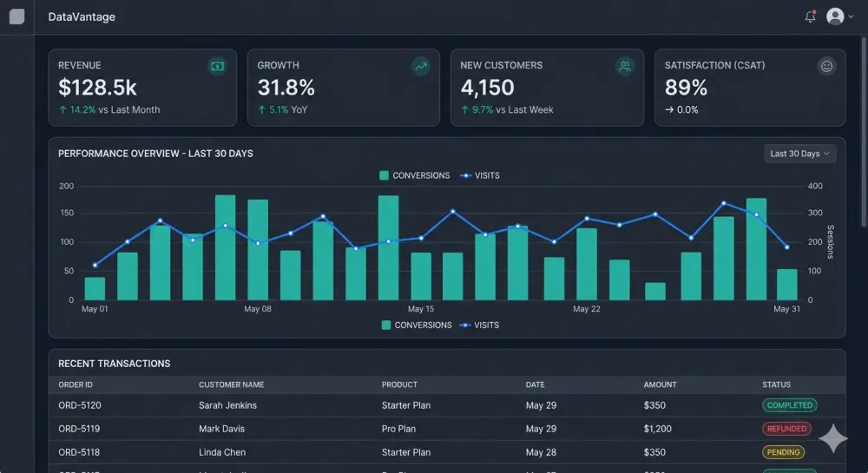Open order ORD-5118
868x473 pixels.
coord(79,452)
